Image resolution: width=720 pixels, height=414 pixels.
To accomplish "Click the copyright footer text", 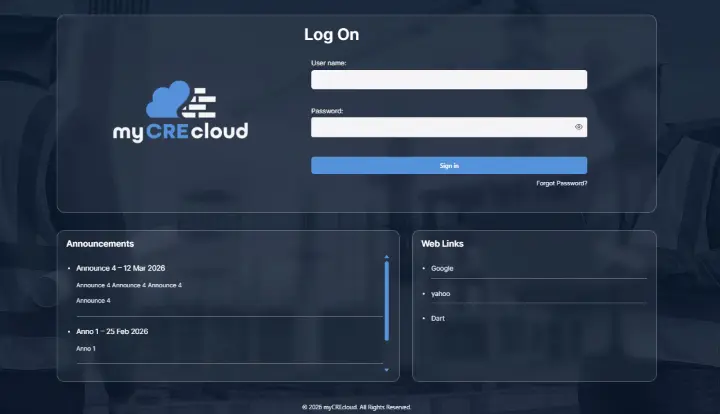I will pyautogui.click(x=356, y=407).
